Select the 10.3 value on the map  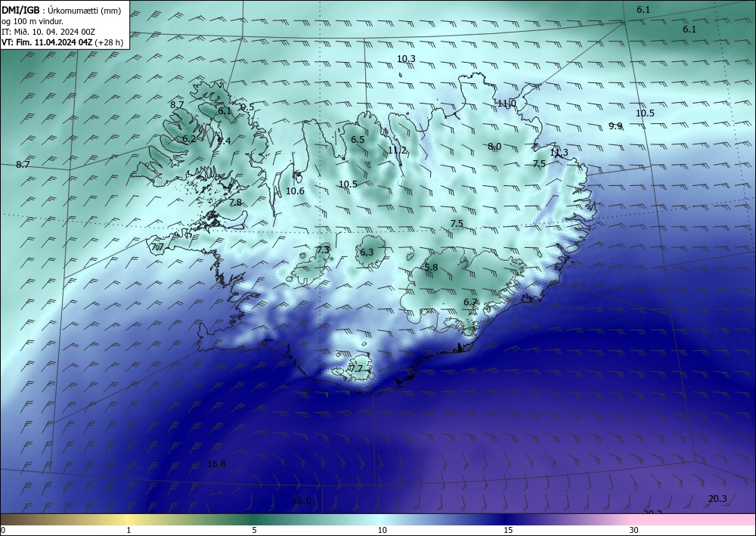click(406, 59)
